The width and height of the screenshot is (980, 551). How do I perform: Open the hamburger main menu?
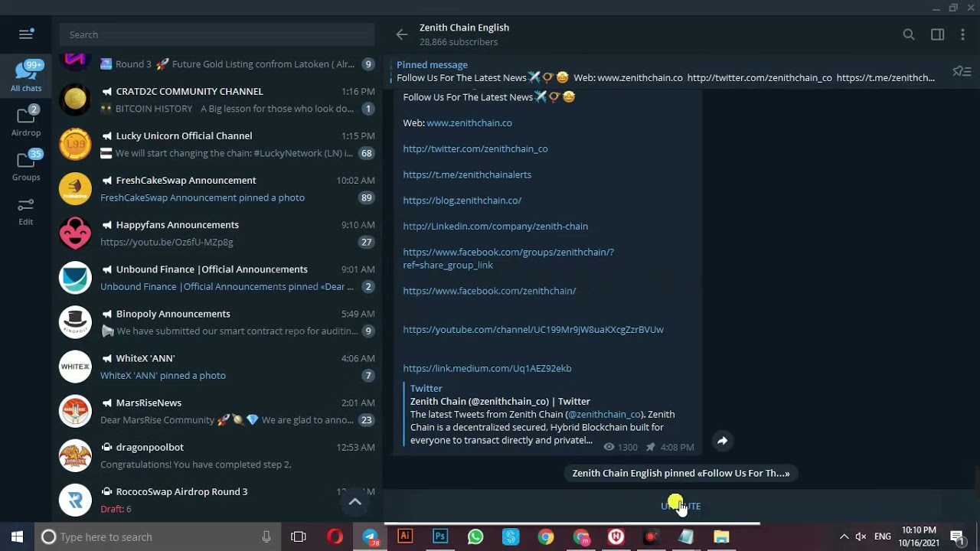click(x=26, y=34)
